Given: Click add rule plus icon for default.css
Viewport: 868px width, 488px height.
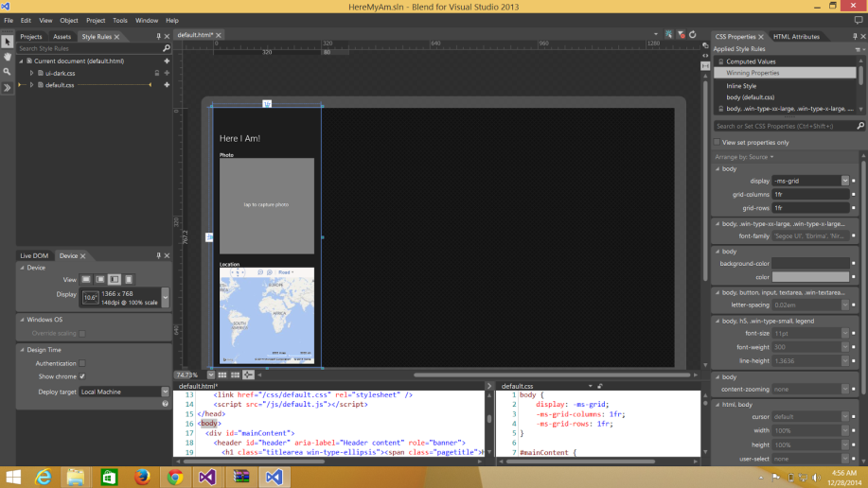Looking at the screenshot, I should point(167,85).
